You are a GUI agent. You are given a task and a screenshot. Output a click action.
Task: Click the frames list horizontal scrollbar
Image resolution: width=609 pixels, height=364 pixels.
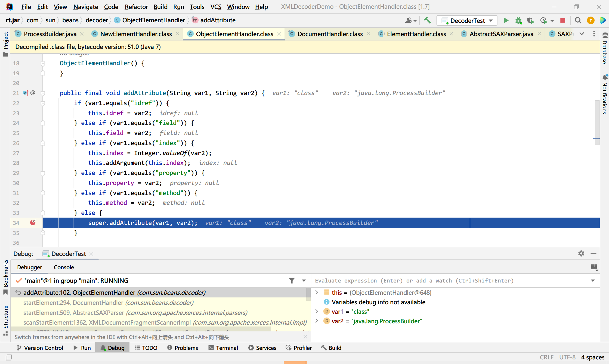pos(141,329)
